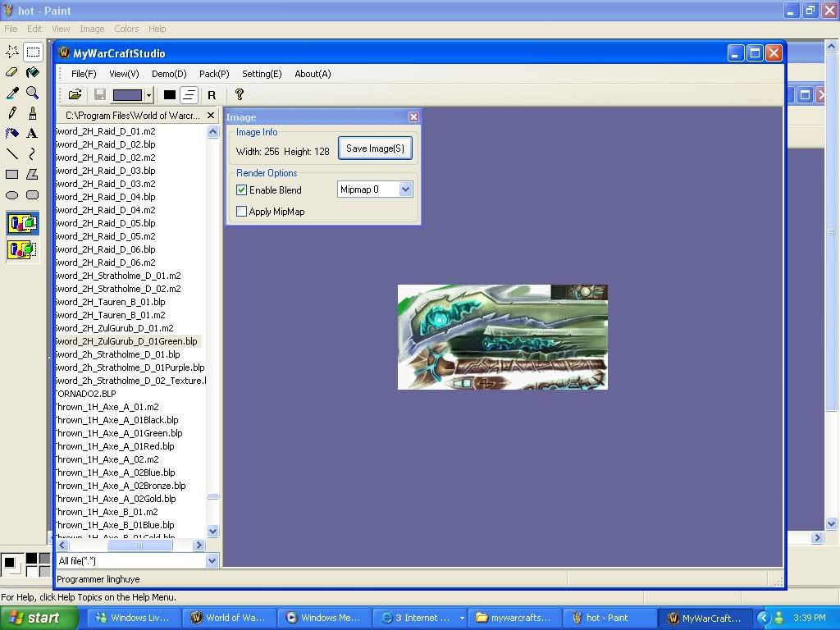Viewport: 840px width, 630px height.
Task: Activate the Pick Color eyedropper tool
Action: pyautogui.click(x=11, y=93)
